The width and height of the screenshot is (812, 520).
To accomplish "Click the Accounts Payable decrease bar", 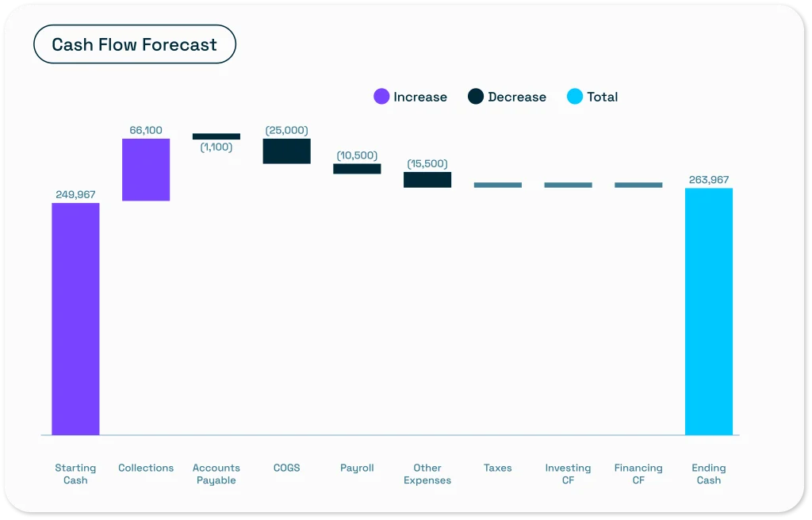I will pyautogui.click(x=216, y=136).
